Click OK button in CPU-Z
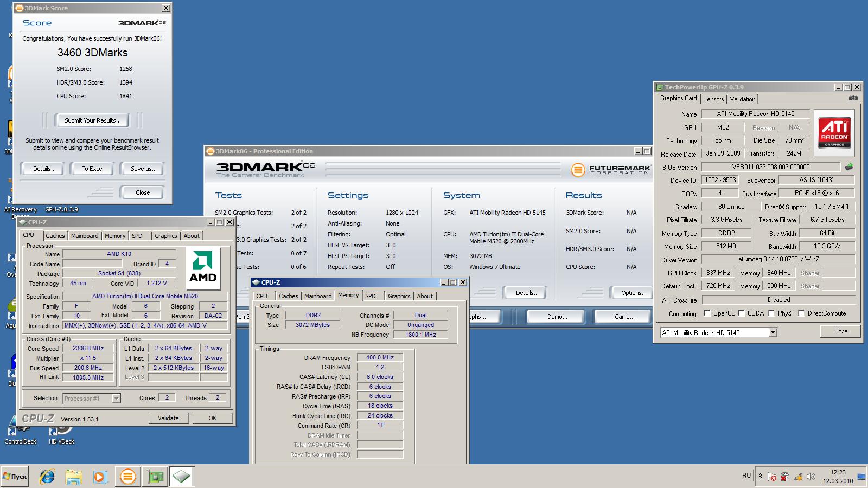 (212, 418)
